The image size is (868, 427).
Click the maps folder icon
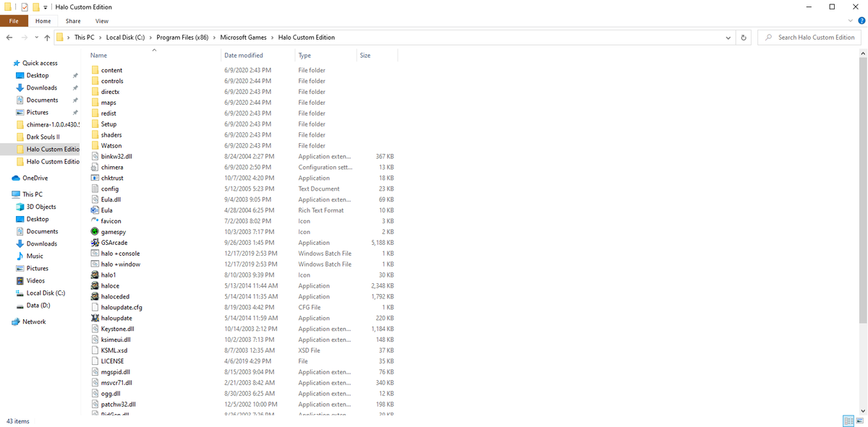click(95, 103)
